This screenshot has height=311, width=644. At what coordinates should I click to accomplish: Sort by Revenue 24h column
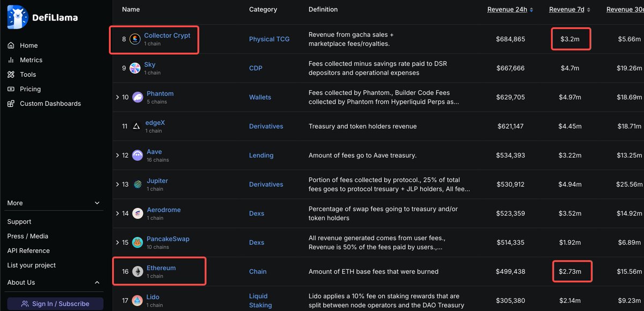tap(507, 10)
